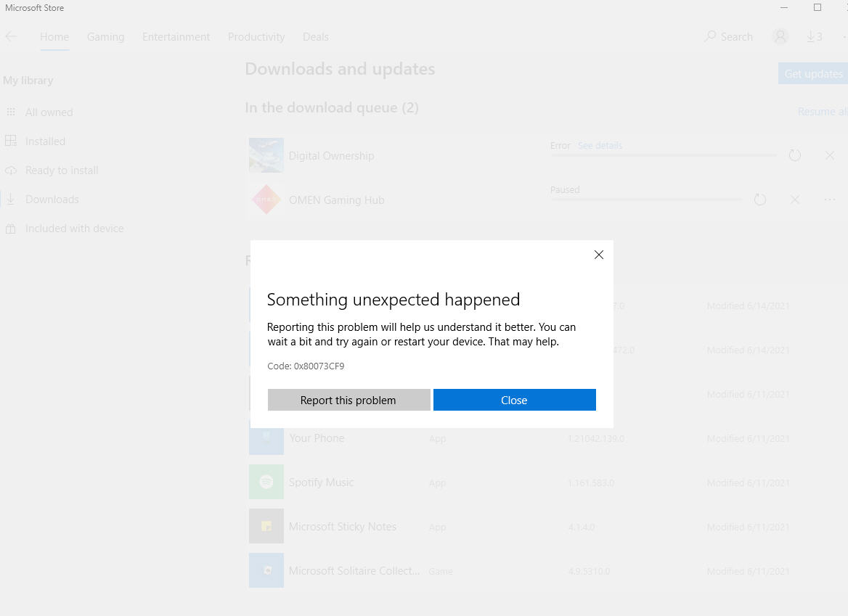Open the user account profile icon
This screenshot has width=848, height=616.
780,36
